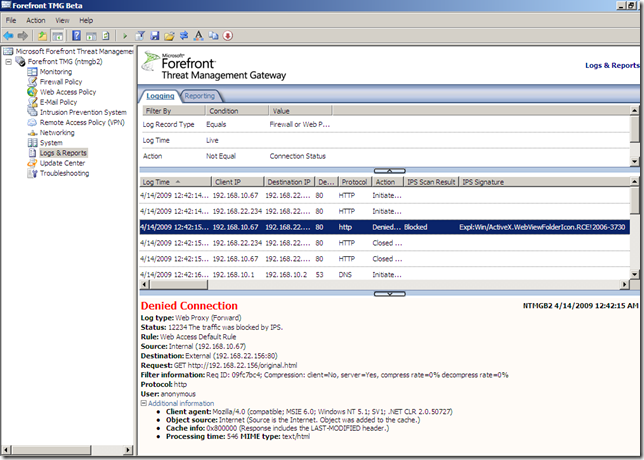This screenshot has width=644, height=460.
Task: Click the Protocol column header
Action: coord(355,182)
